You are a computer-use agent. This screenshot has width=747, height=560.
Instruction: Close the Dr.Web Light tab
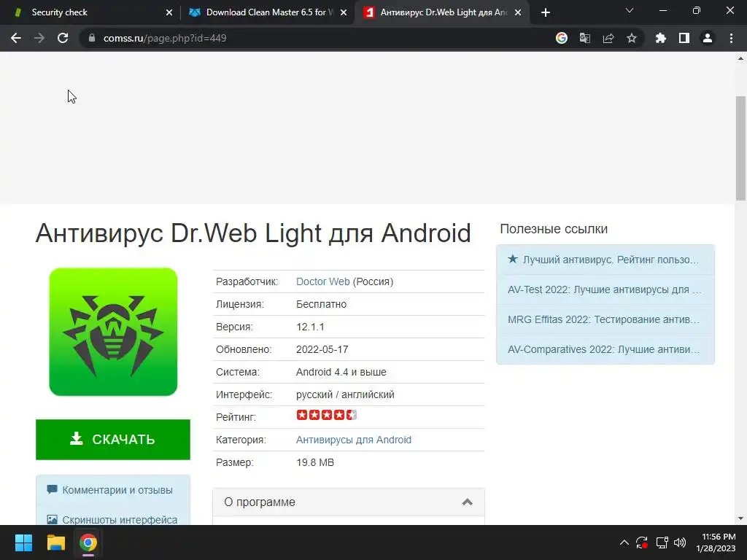click(518, 12)
